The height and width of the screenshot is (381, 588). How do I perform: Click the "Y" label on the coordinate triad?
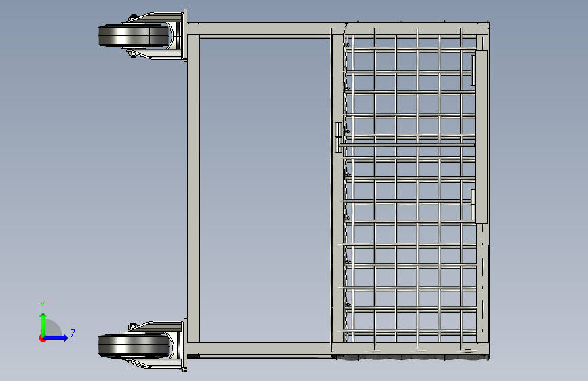coord(43,305)
